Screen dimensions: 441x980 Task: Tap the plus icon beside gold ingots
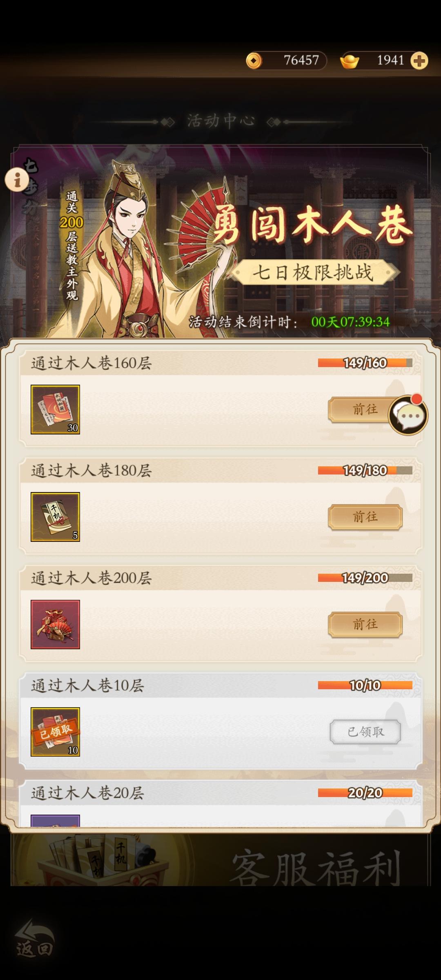point(419,61)
